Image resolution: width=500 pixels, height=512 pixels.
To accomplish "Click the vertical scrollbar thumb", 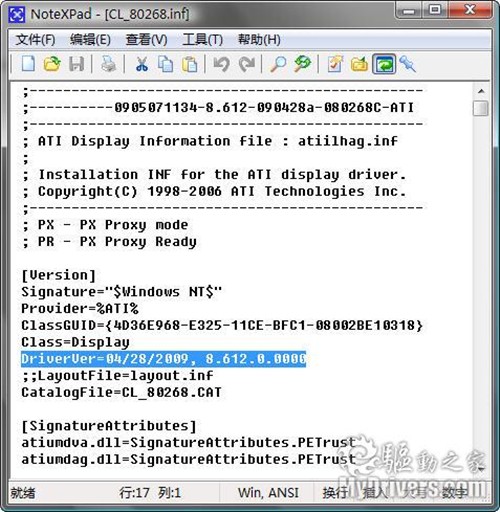I will (x=480, y=108).
